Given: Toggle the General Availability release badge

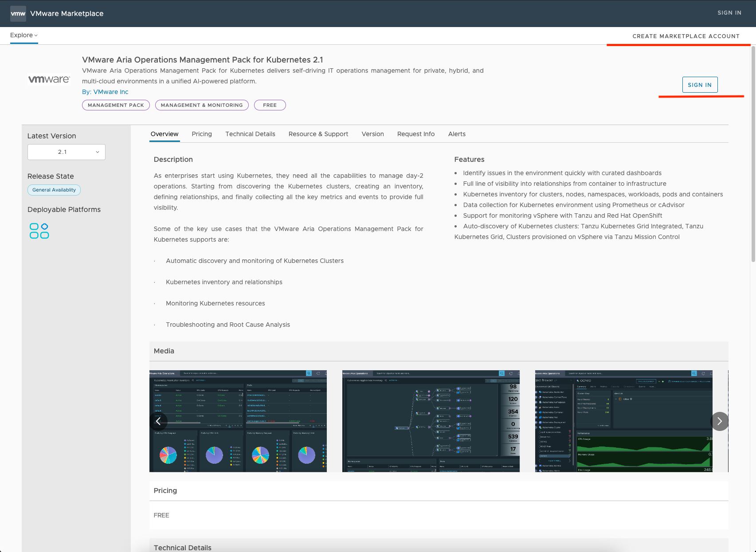Looking at the screenshot, I should (54, 190).
